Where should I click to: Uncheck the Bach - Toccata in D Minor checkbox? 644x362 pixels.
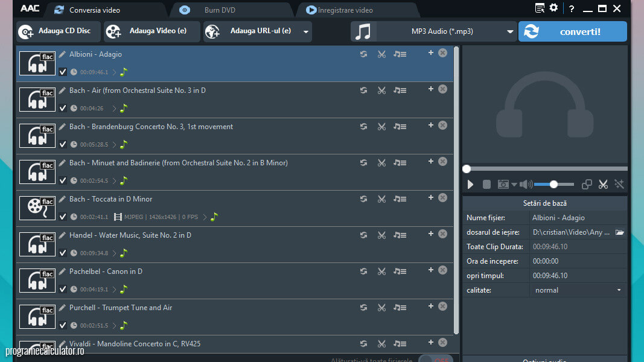click(63, 217)
